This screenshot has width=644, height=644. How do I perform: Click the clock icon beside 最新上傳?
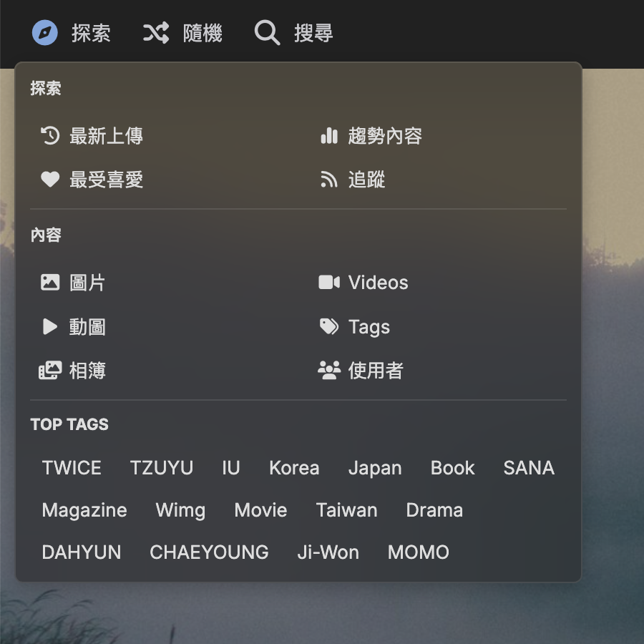[x=50, y=136]
